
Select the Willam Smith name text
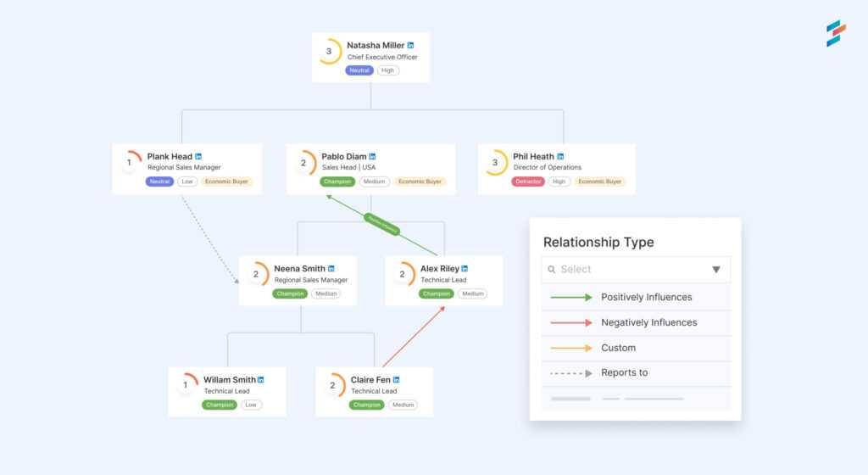tap(229, 380)
